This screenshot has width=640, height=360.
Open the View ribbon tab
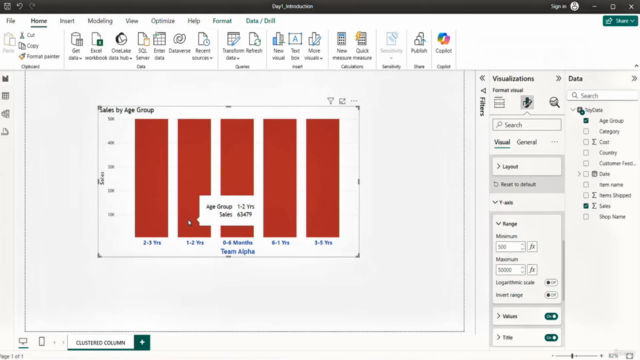point(132,21)
